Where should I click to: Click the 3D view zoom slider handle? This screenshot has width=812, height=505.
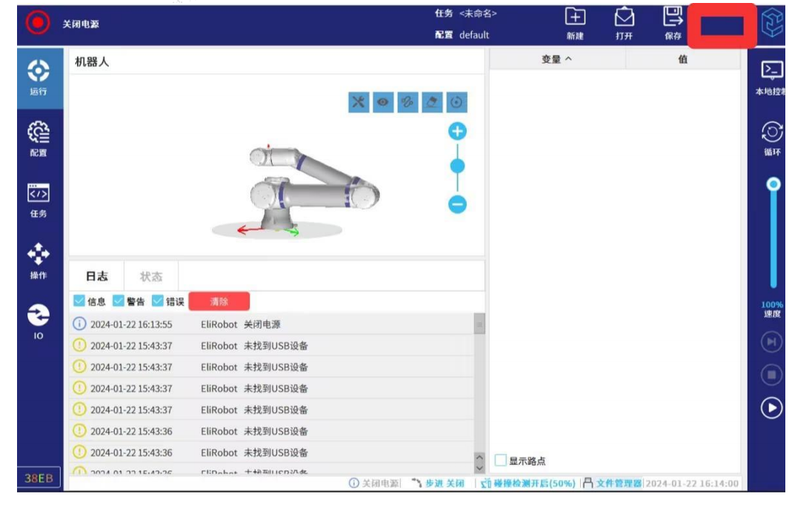click(458, 167)
